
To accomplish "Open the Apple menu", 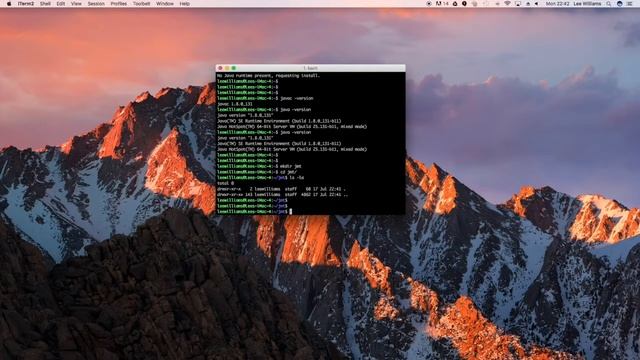I will tap(9, 4).
